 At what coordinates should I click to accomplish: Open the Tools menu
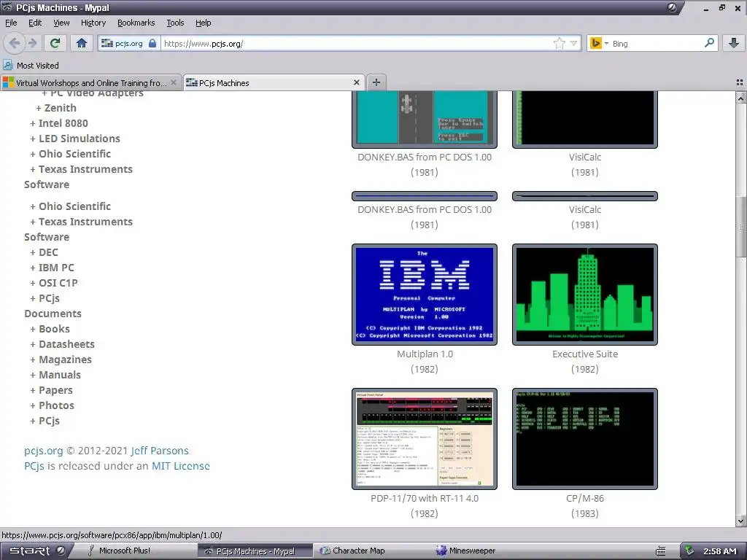tap(175, 23)
